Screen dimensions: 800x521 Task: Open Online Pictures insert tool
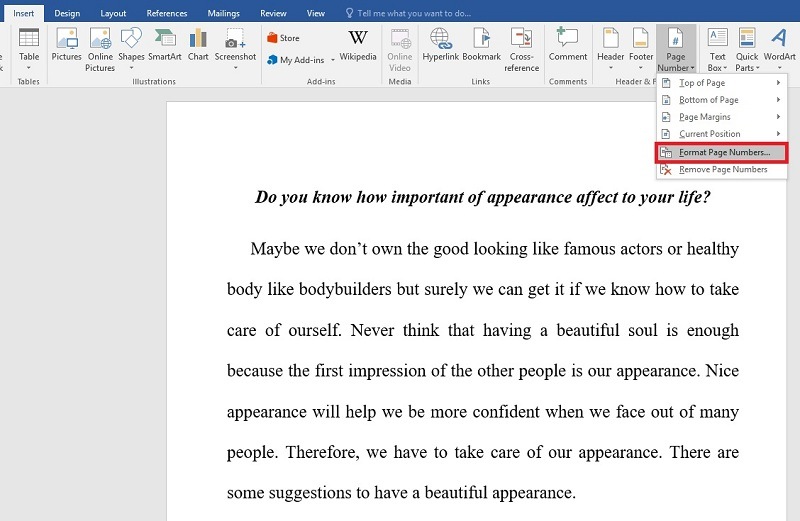[x=100, y=47]
